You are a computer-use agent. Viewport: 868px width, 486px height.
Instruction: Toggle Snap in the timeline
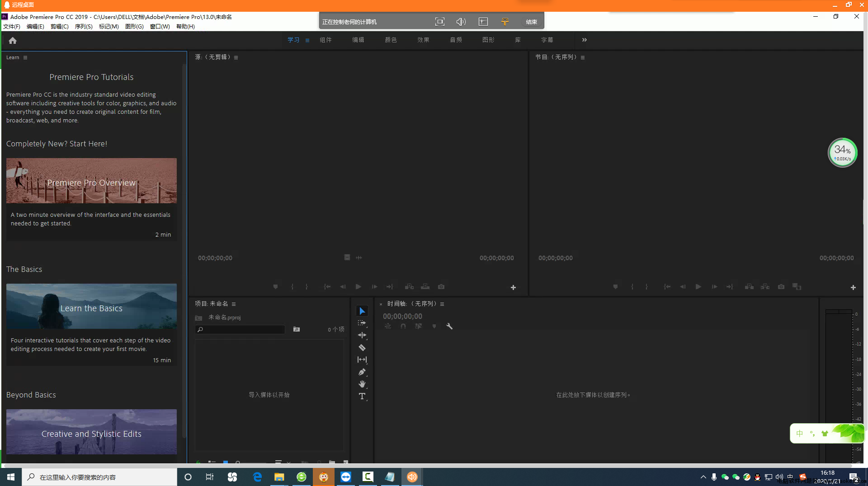coord(403,326)
